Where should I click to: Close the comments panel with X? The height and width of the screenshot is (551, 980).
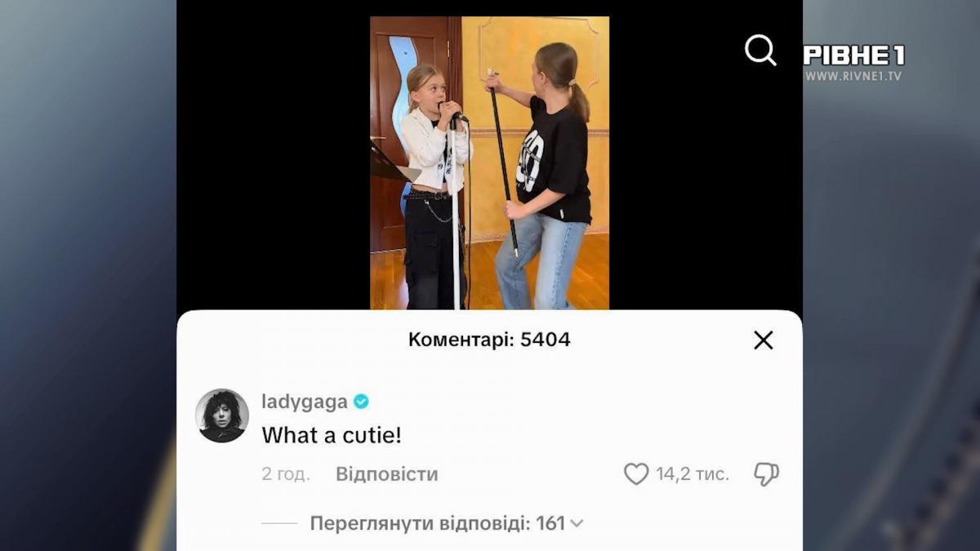pos(764,340)
